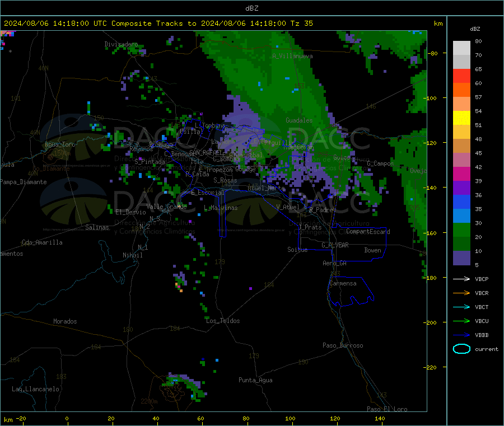This screenshot has width=504, height=426.
Task: Select the green 20 dBZ color swatch
Action: click(461, 230)
